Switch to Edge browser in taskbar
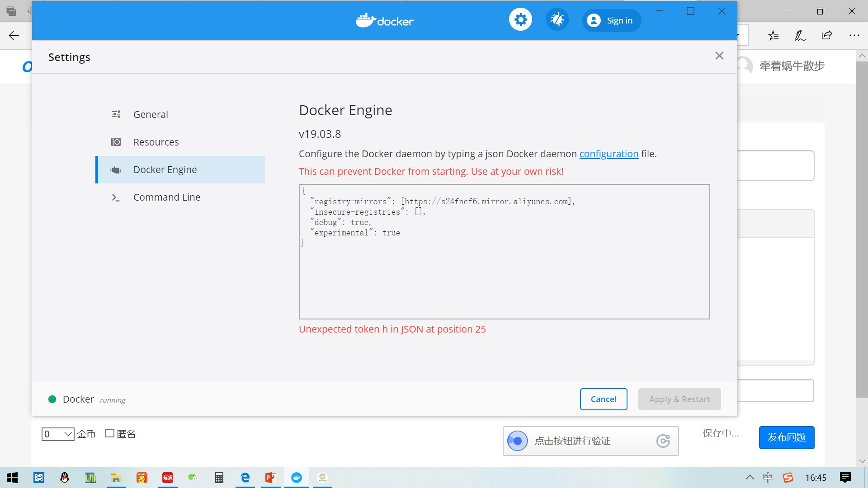 click(245, 478)
